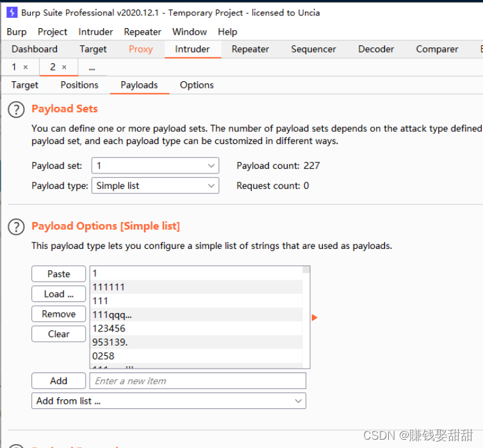Select payload entry 111111
Screen dimensions: 483x448
(197, 287)
